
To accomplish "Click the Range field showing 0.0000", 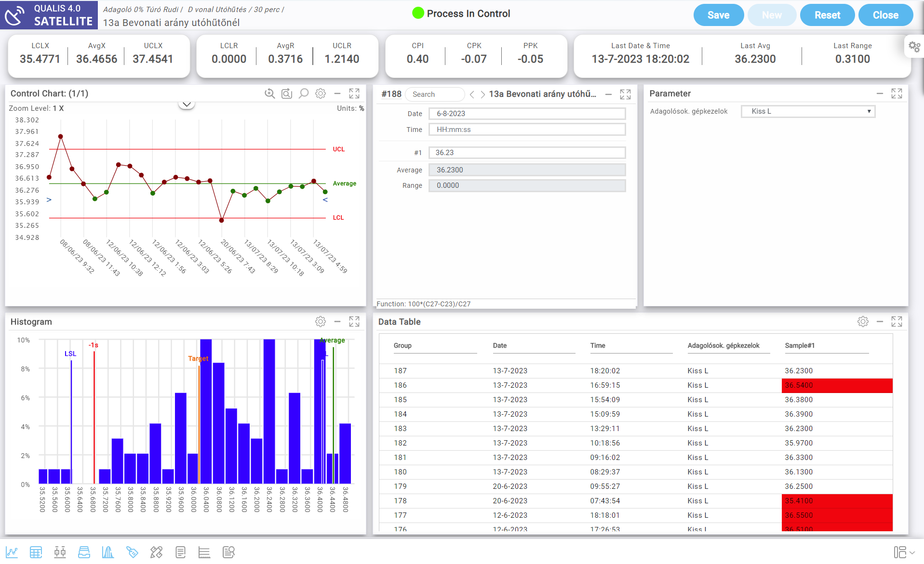I will [527, 185].
